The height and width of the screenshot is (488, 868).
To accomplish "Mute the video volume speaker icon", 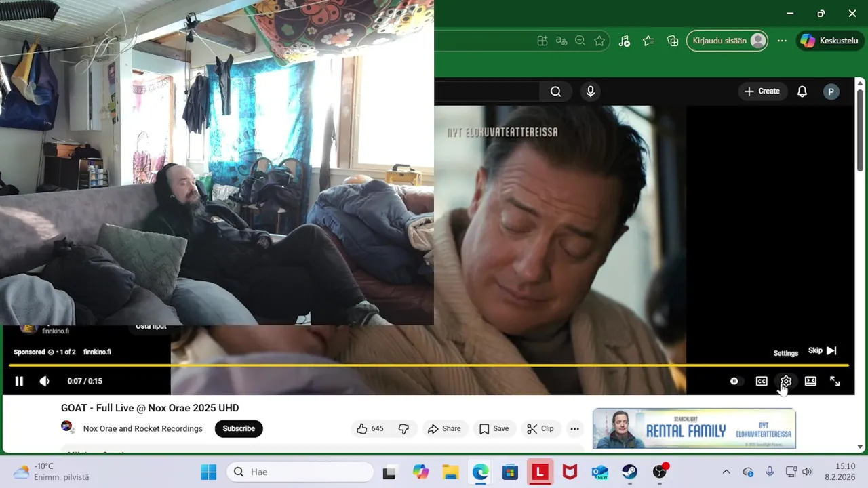I will tap(44, 382).
